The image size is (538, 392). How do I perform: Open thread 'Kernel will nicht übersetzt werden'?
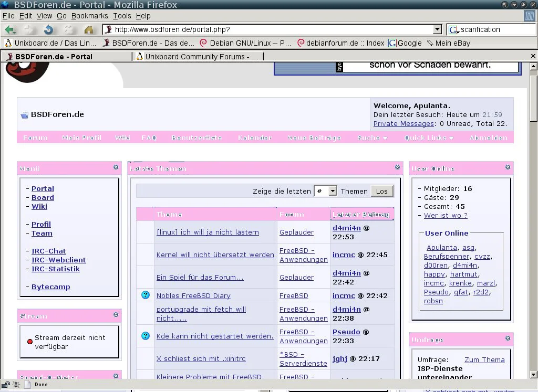(x=215, y=255)
